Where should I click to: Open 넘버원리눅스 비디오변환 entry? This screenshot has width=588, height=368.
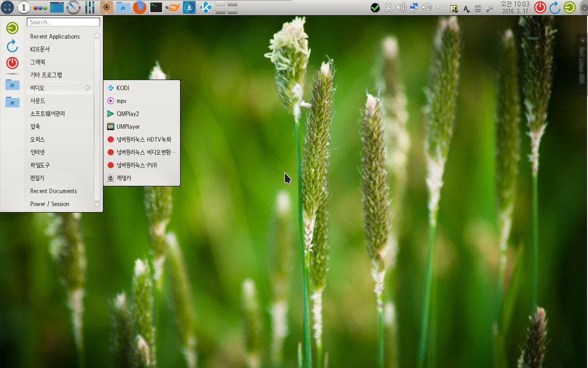141,152
